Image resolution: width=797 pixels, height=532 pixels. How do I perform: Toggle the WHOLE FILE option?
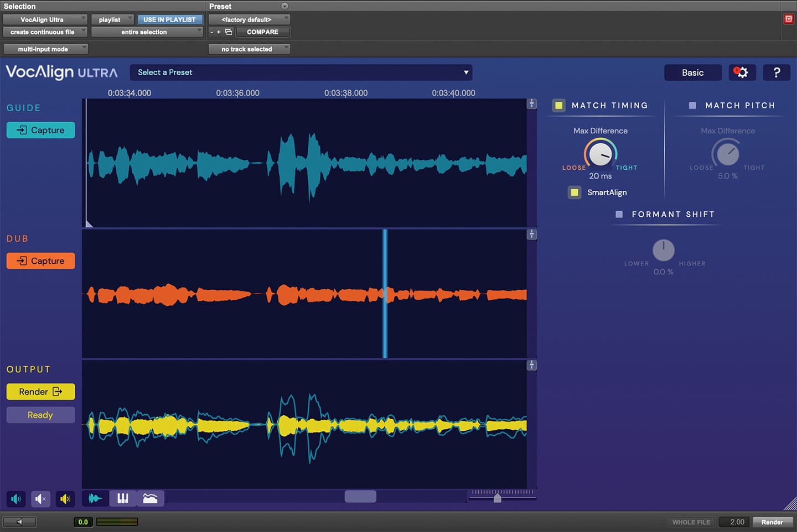tap(691, 522)
